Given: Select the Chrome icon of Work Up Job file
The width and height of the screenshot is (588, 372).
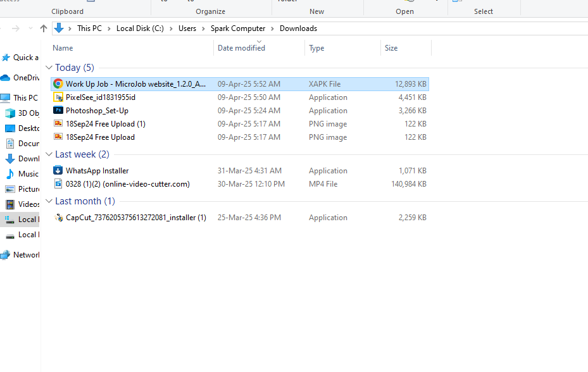Looking at the screenshot, I should click(58, 84).
